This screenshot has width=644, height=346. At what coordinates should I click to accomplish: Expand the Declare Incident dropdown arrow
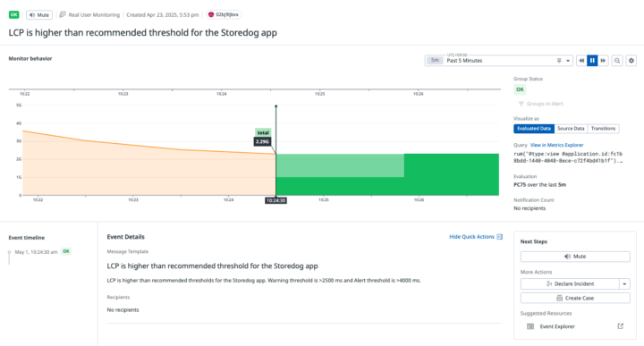(x=624, y=284)
